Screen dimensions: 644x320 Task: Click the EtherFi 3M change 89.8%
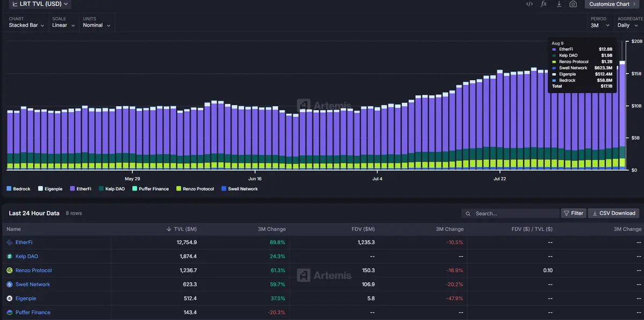(277, 242)
